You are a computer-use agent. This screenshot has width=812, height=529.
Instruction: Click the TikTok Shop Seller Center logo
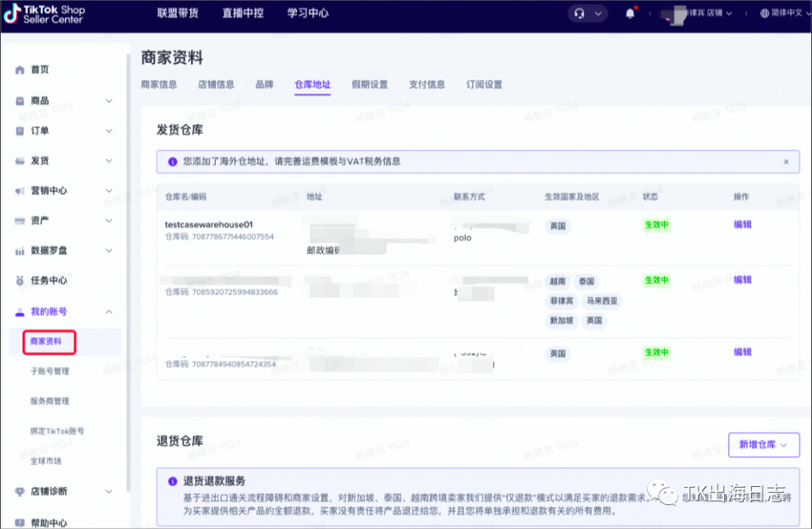tap(44, 14)
